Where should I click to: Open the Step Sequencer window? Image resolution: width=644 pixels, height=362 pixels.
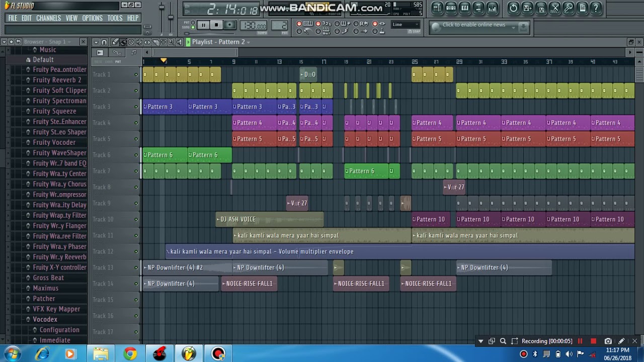tap(451, 8)
